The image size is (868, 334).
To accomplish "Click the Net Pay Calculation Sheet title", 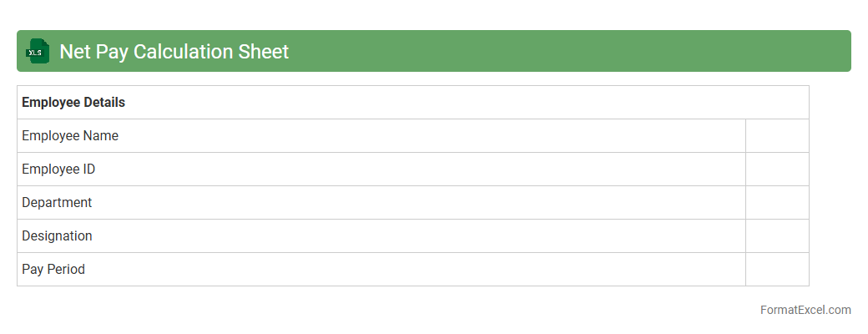I will [174, 52].
